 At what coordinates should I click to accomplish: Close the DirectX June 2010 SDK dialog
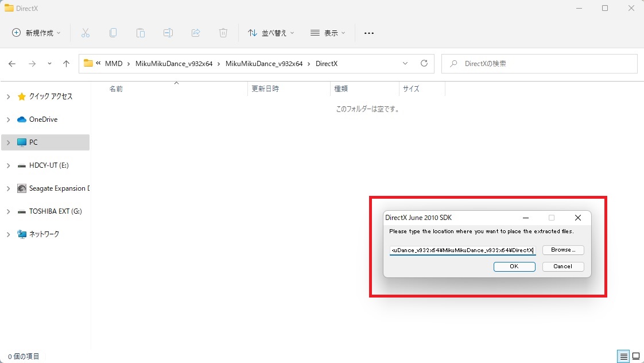578,218
